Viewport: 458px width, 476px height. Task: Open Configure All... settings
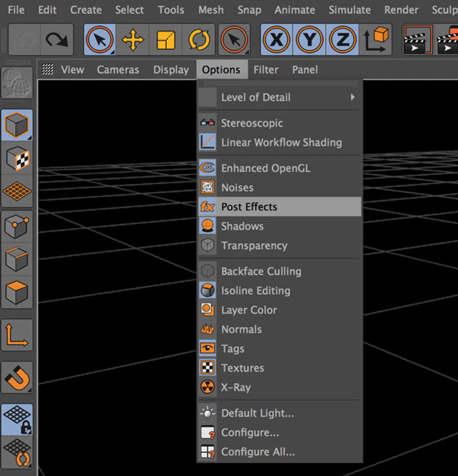click(258, 452)
